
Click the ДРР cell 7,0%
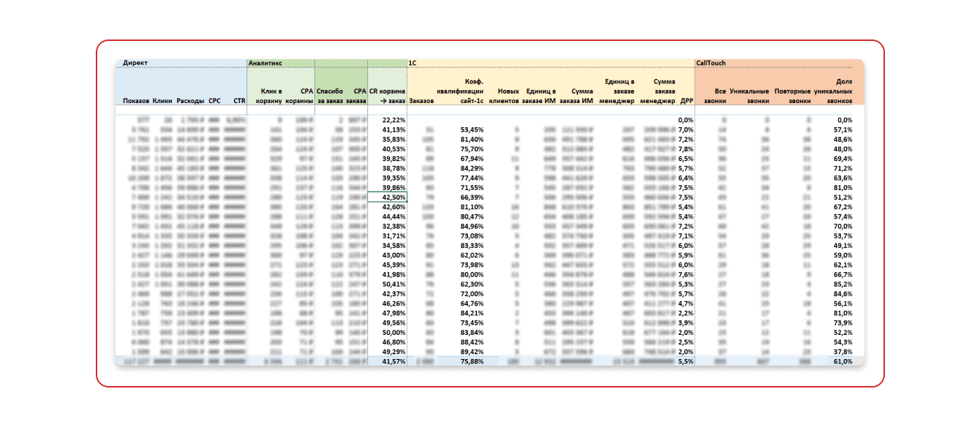pos(685,129)
